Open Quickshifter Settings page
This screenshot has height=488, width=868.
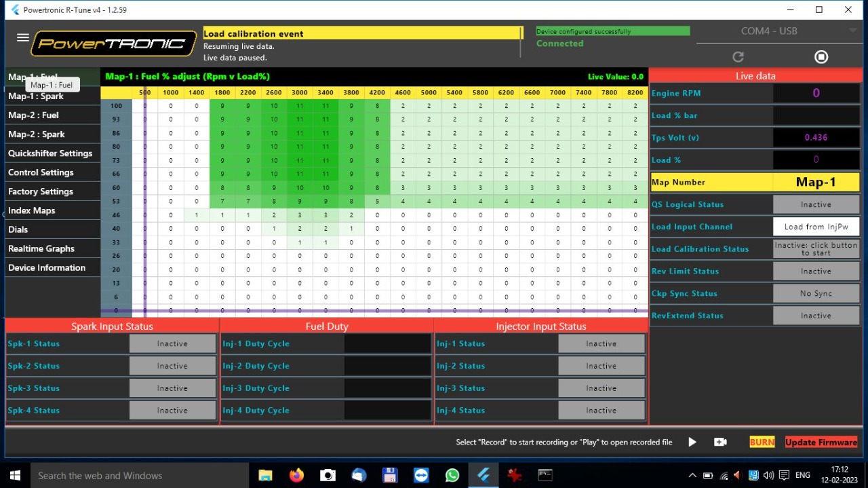click(50, 153)
